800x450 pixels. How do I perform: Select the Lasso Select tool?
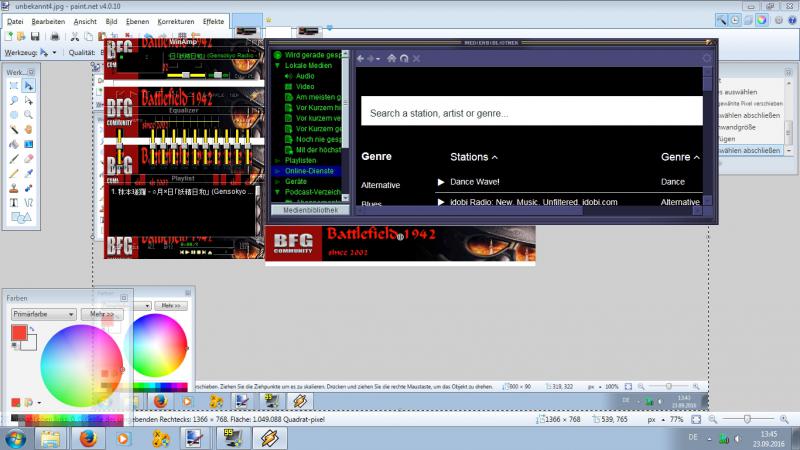pos(14,101)
